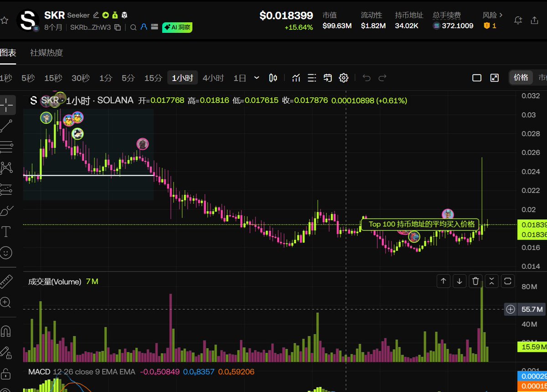The height and width of the screenshot is (392, 547).
Task: Expand more timeframes dropdown after 1日
Action: tap(257, 78)
